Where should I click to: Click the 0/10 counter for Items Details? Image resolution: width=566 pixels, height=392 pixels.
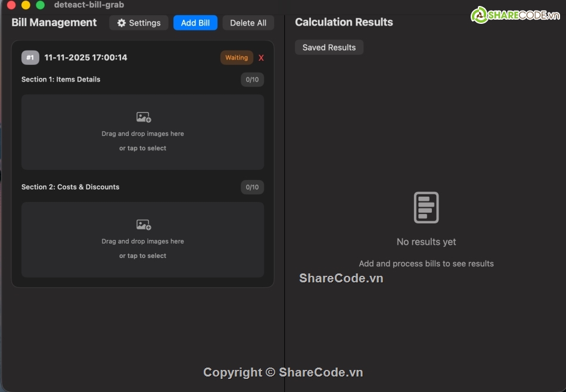(x=252, y=79)
